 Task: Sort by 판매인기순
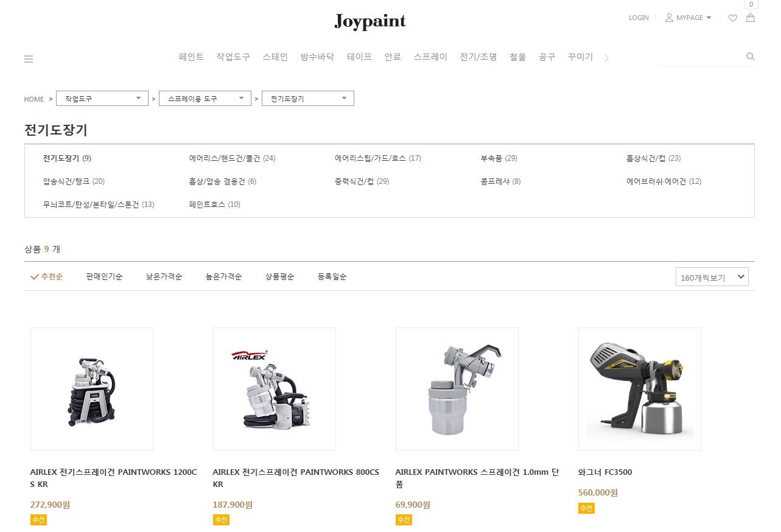pyautogui.click(x=104, y=276)
